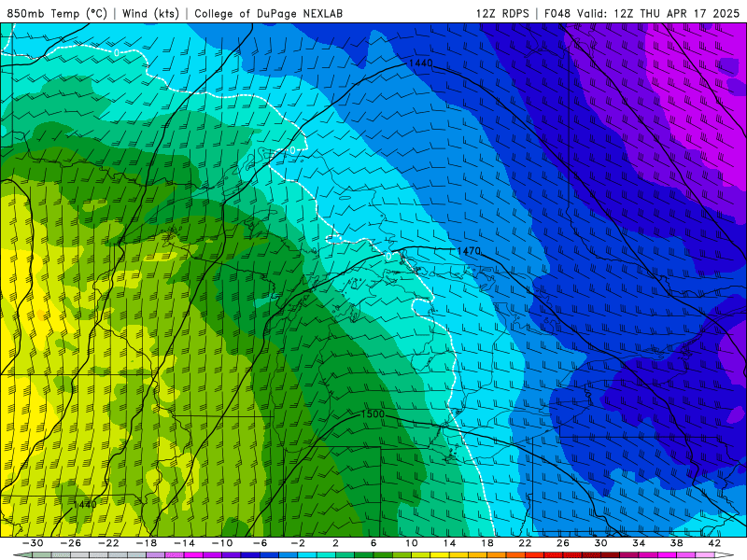Click the 26 tick label on the color scale
Image resolution: width=747 pixels, height=560 pixels.
click(563, 543)
